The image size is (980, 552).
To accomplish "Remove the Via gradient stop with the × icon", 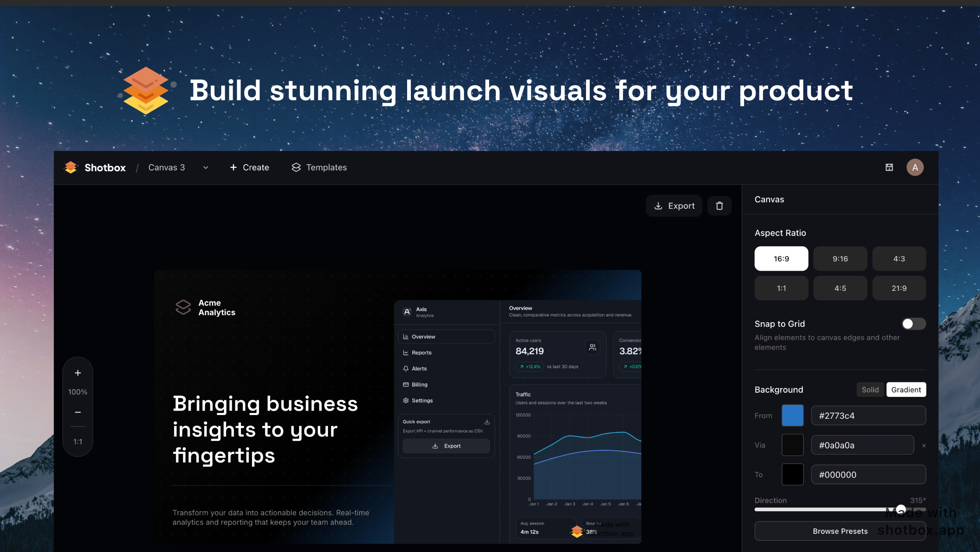I will [x=924, y=445].
